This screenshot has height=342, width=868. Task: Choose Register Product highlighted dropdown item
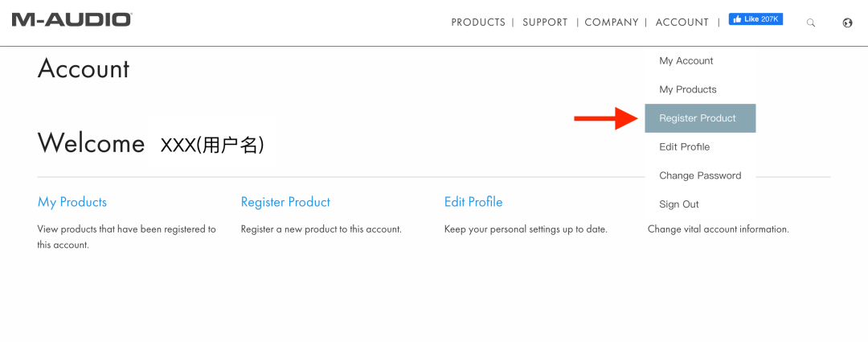click(700, 118)
